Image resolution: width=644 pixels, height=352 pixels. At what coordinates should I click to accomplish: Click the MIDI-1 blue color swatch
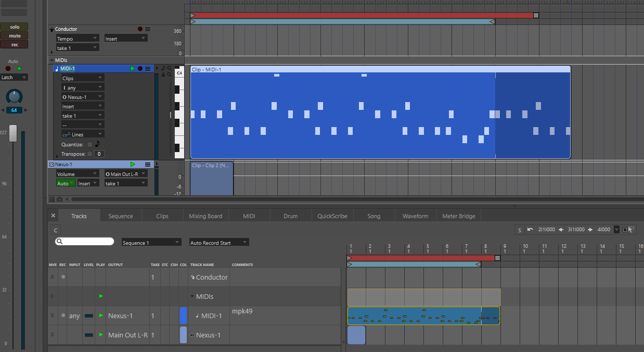pyautogui.click(x=183, y=316)
